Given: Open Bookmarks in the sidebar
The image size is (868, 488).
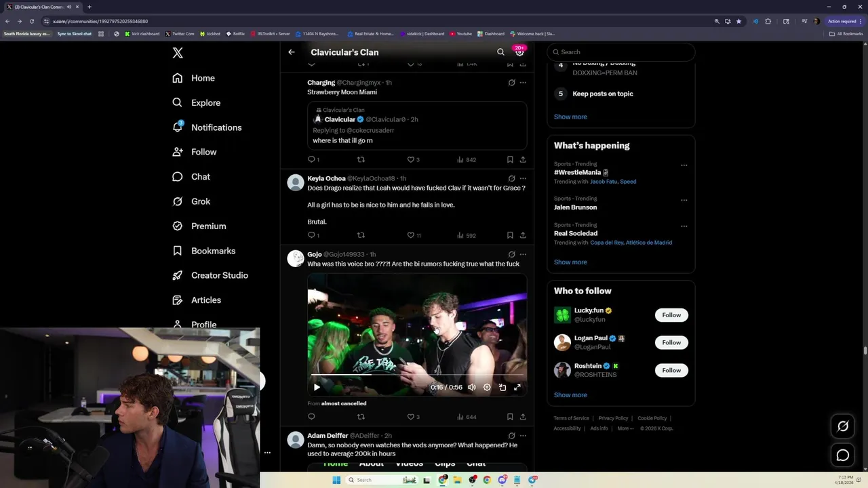Looking at the screenshot, I should pyautogui.click(x=203, y=251).
